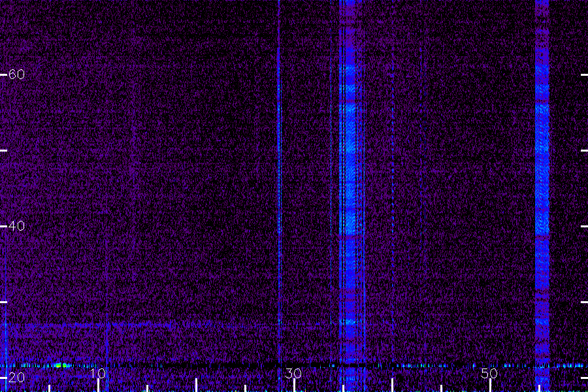The width and height of the screenshot is (588, 392).
Task: Click the 20 label on vertical axis
Action: (16, 378)
